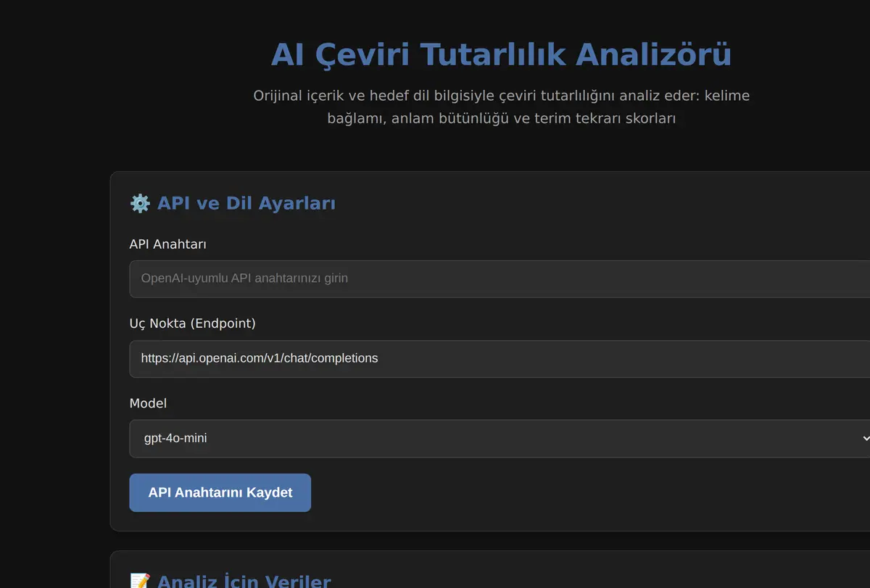The width and height of the screenshot is (870, 588).
Task: Click the API Anahtarını Kaydet button
Action: (x=220, y=492)
